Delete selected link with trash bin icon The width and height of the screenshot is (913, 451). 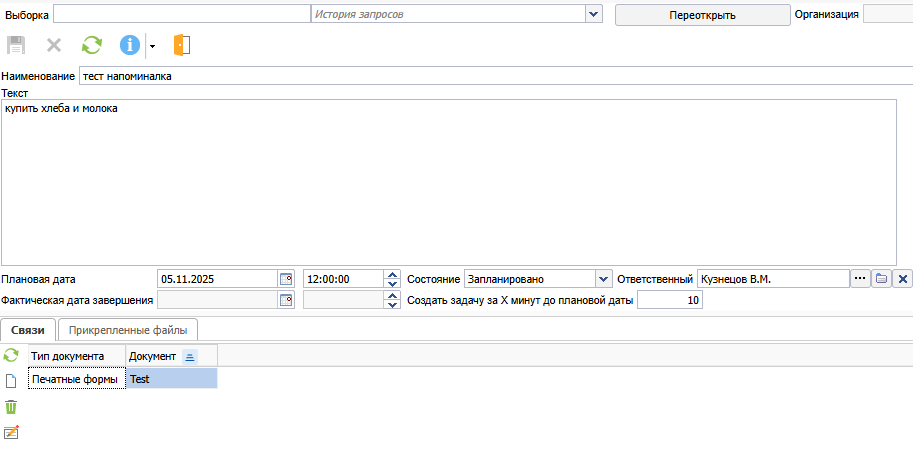click(x=11, y=407)
